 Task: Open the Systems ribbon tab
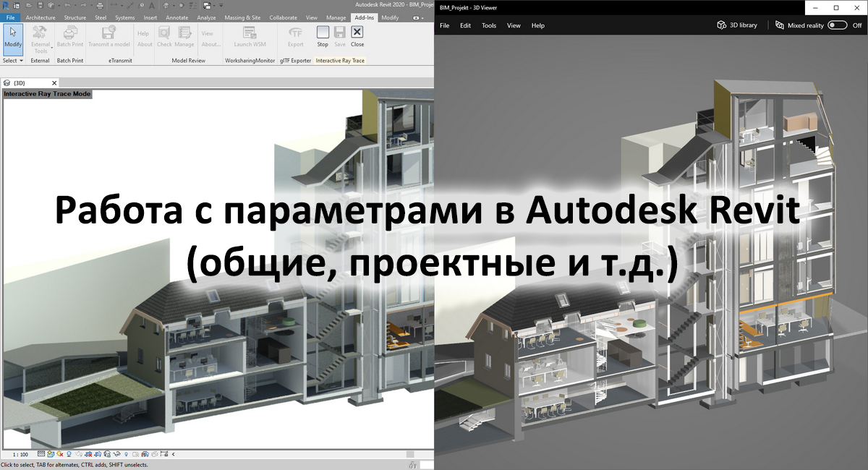coord(124,17)
